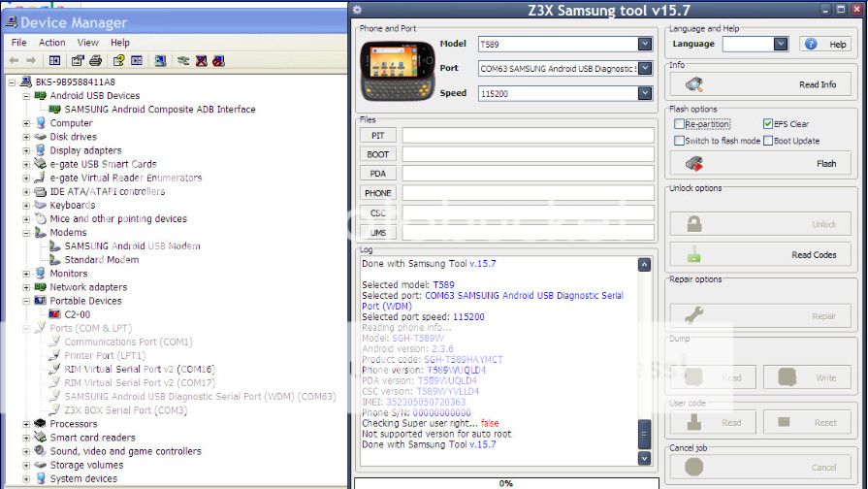Click the Back arrow in Device Manager toolbar
The width and height of the screenshot is (868, 489).
14,60
